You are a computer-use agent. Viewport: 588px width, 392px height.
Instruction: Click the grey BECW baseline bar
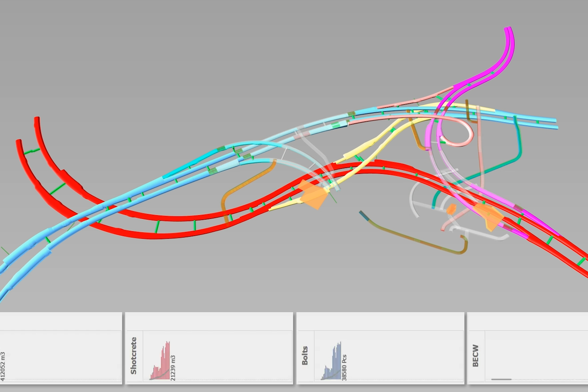click(x=501, y=379)
